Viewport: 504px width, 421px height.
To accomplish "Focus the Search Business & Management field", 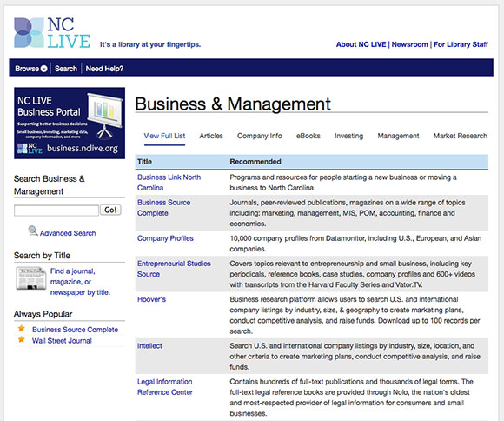I will point(56,210).
